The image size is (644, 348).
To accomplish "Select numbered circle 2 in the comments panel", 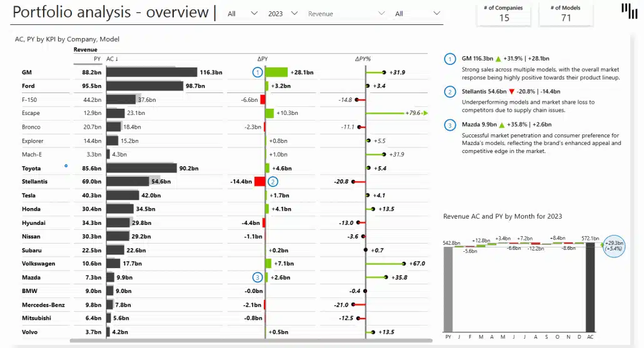I will tap(450, 92).
